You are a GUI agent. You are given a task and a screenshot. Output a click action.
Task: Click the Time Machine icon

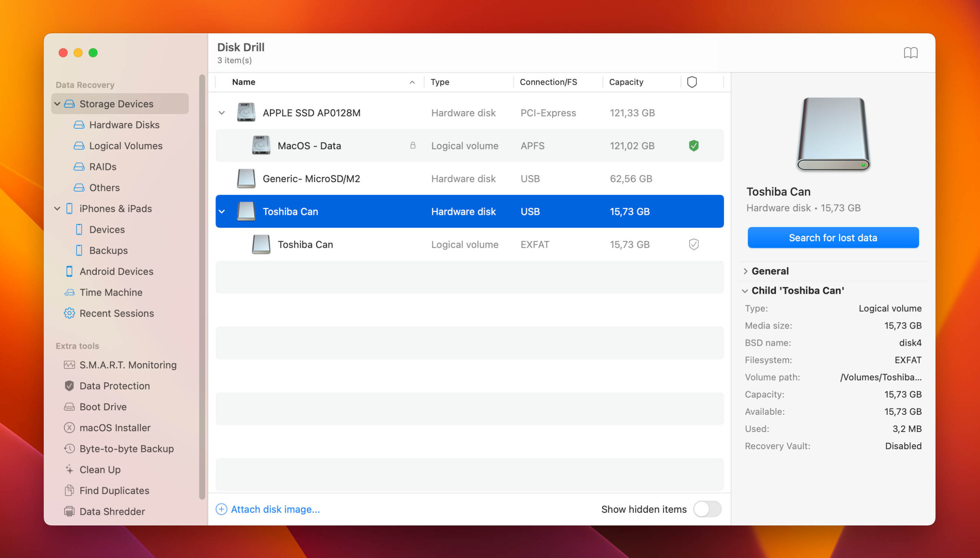point(69,293)
